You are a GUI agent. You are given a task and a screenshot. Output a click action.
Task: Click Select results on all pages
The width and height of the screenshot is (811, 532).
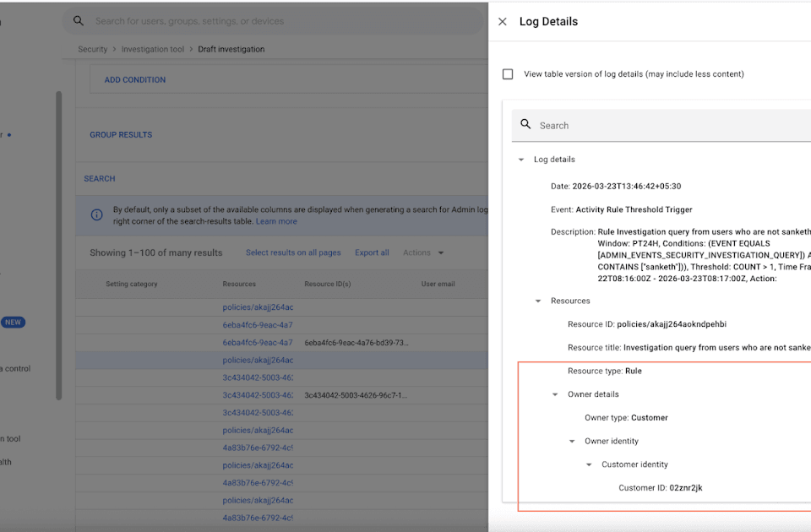coord(293,252)
